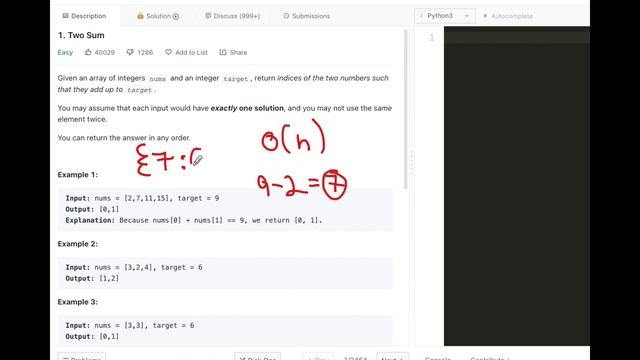Image resolution: width=640 pixels, height=360 pixels.
Task: Toggle the Autocomplete option
Action: (508, 16)
